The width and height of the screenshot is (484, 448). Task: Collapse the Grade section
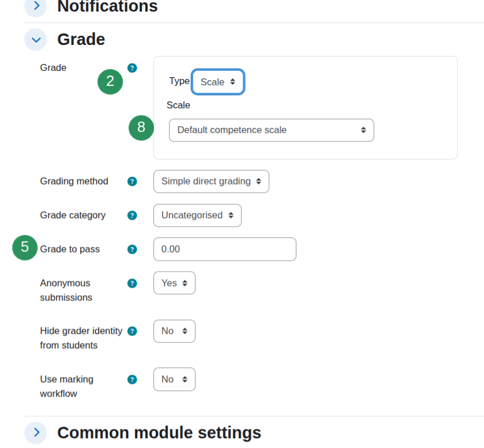(x=36, y=39)
